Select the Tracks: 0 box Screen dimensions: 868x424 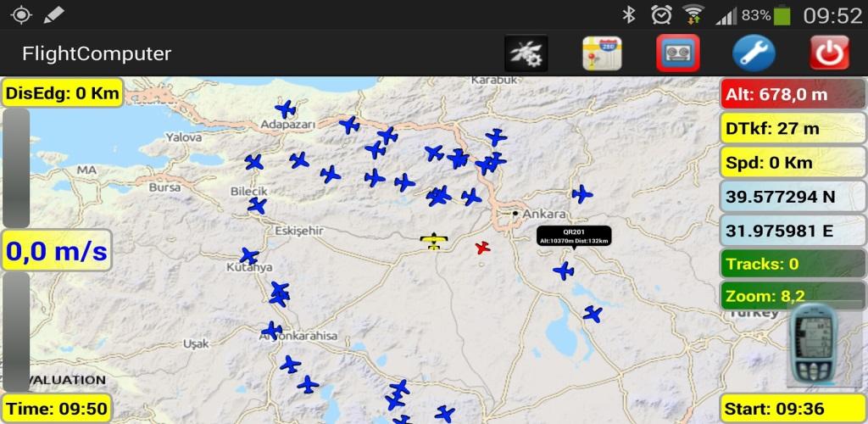[x=793, y=264]
